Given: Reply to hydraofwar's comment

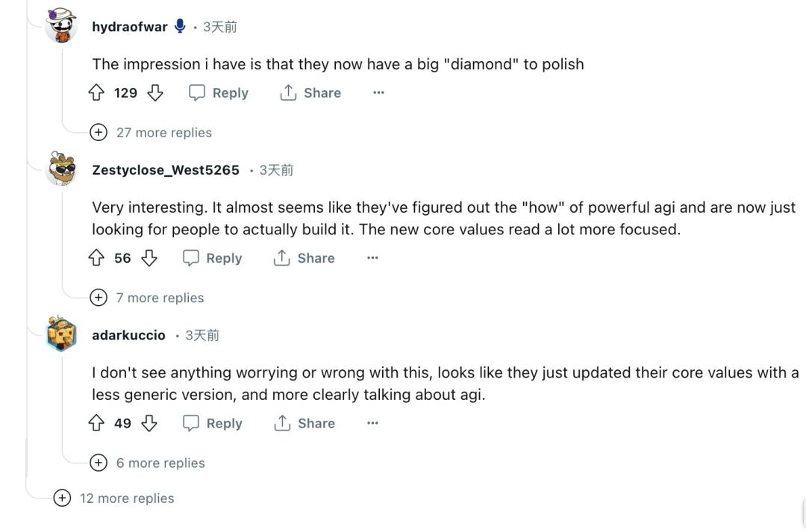Looking at the screenshot, I should click(219, 93).
